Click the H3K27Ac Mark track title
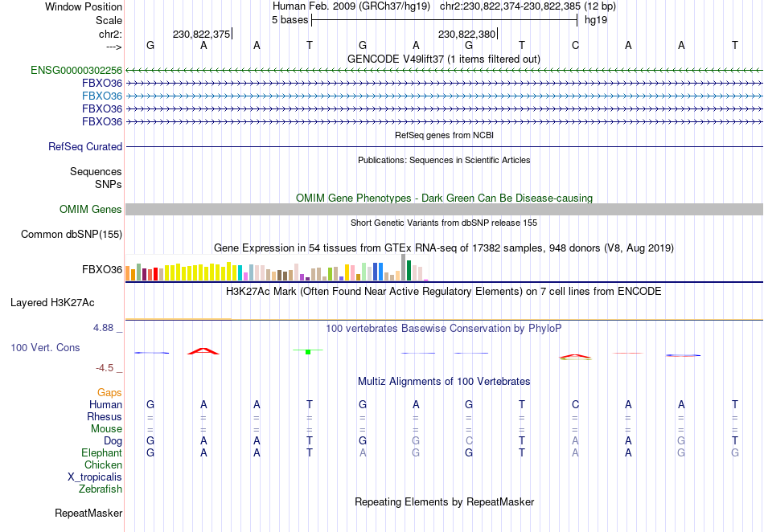764x532 pixels. tap(444, 292)
